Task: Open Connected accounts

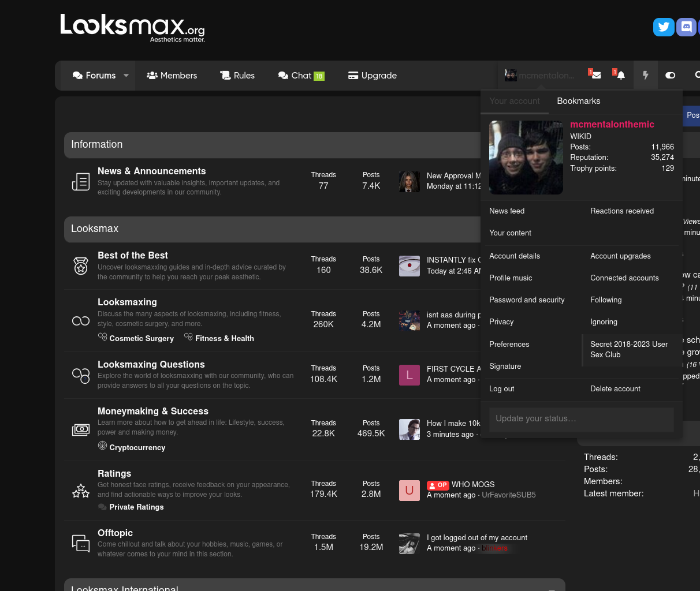Action: [x=624, y=278]
